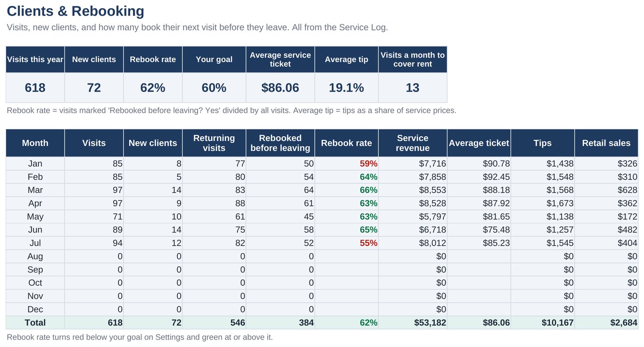This screenshot has width=644, height=347.
Task: Click the "Visits" column header
Action: point(94,143)
